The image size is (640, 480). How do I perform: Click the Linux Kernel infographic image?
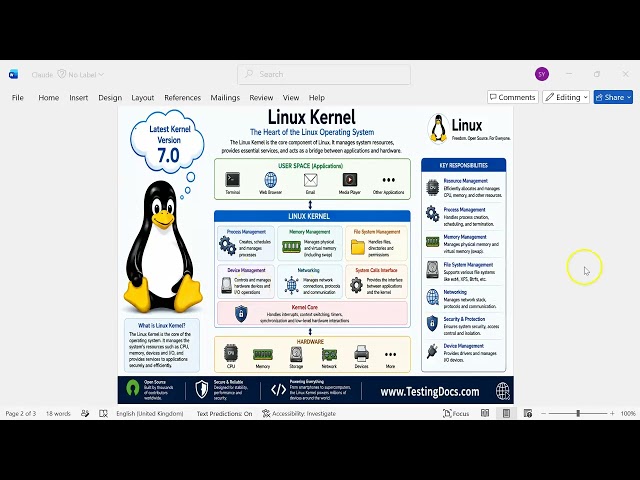click(316, 256)
